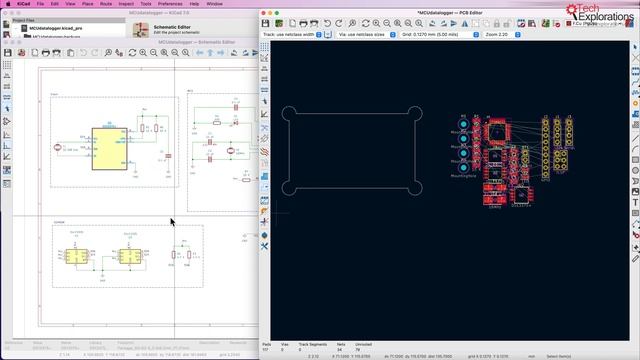Screen dimensions: 640x360
Task: Save the board in PCB Editor
Action: point(266,24)
